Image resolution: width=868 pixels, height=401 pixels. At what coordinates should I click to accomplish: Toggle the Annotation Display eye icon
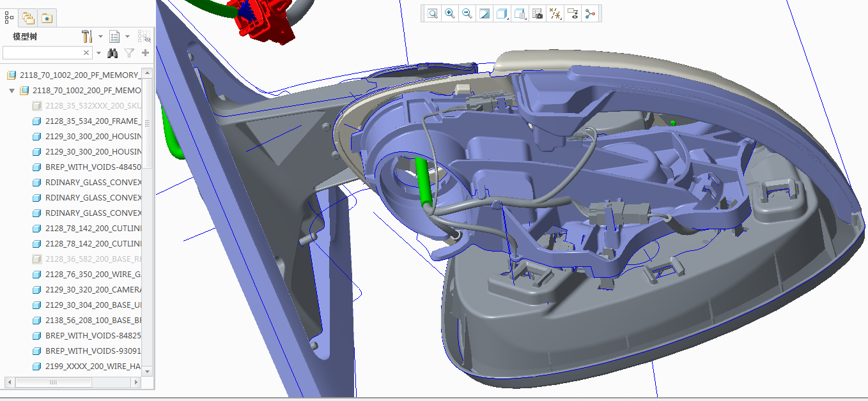(573, 13)
